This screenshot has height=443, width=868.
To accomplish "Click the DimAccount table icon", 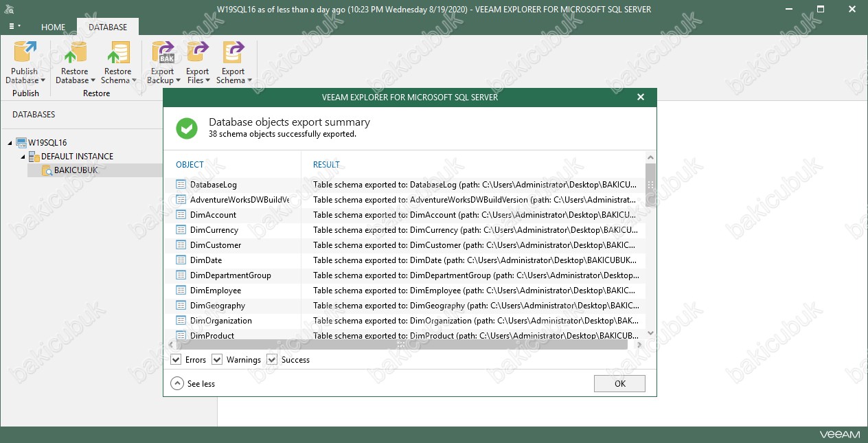I will [181, 215].
